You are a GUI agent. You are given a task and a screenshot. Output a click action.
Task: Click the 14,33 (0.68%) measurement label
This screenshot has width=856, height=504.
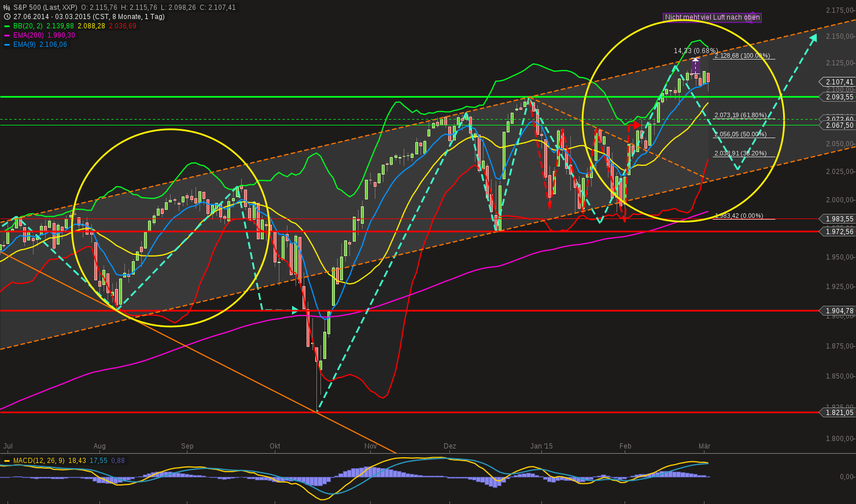pos(696,51)
